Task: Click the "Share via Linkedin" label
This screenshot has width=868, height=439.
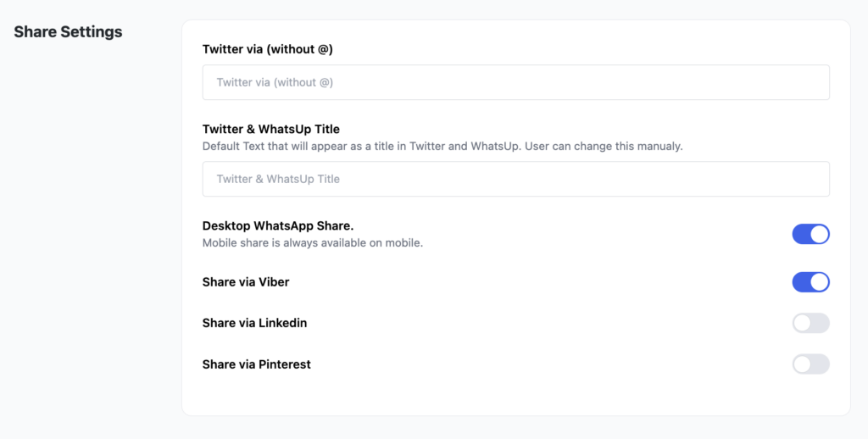Action: 254,323
